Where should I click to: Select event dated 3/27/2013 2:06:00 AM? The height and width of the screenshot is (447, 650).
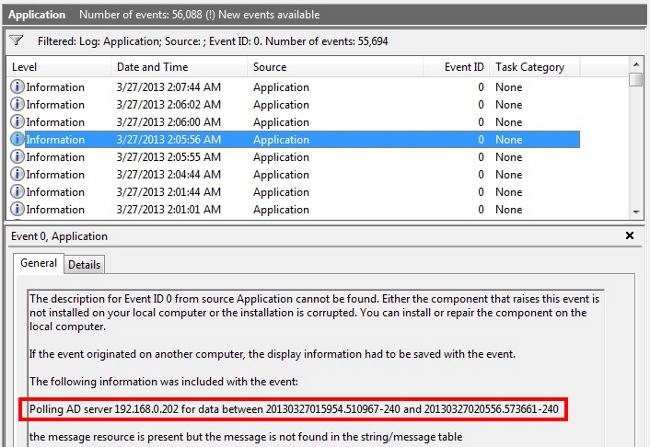293,122
